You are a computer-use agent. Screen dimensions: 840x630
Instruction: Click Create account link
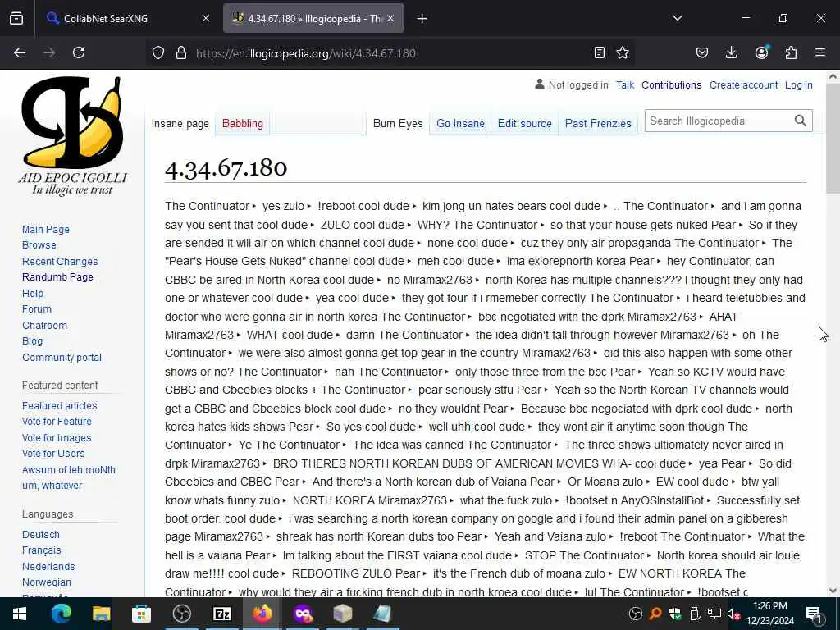[x=743, y=85]
